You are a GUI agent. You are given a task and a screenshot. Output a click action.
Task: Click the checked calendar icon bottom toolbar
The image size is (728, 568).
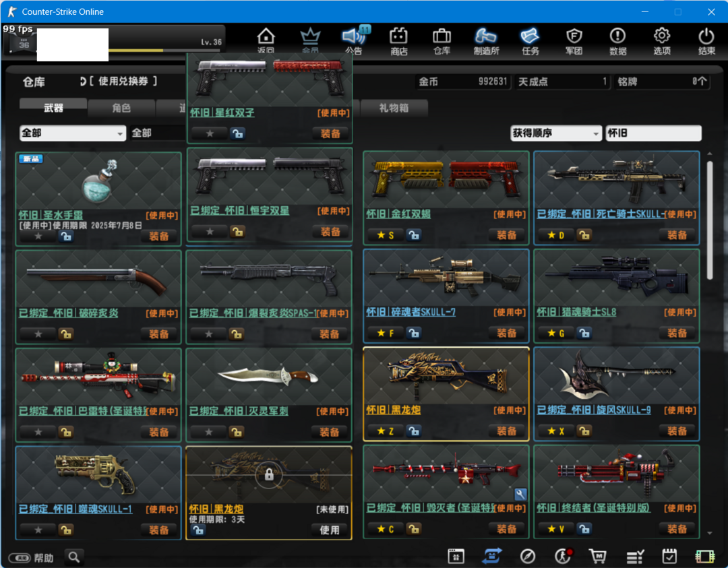point(669,556)
